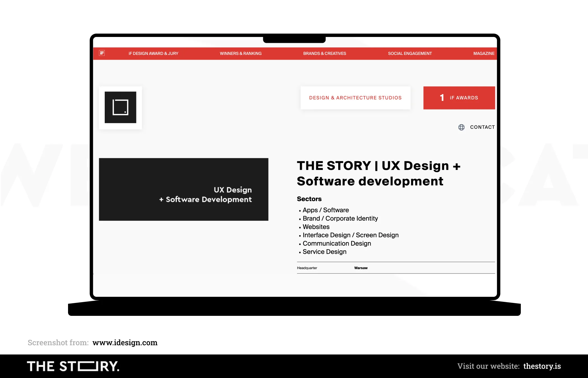Select Brand / Corporate Identity sector

tap(340, 218)
